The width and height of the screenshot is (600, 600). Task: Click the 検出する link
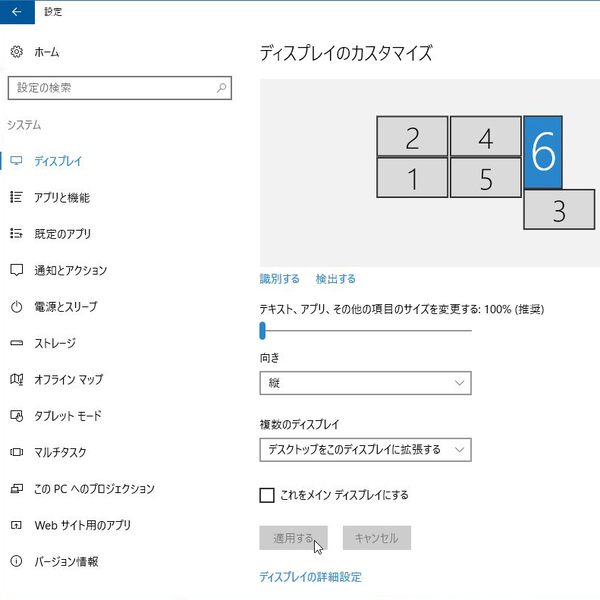pos(336,279)
